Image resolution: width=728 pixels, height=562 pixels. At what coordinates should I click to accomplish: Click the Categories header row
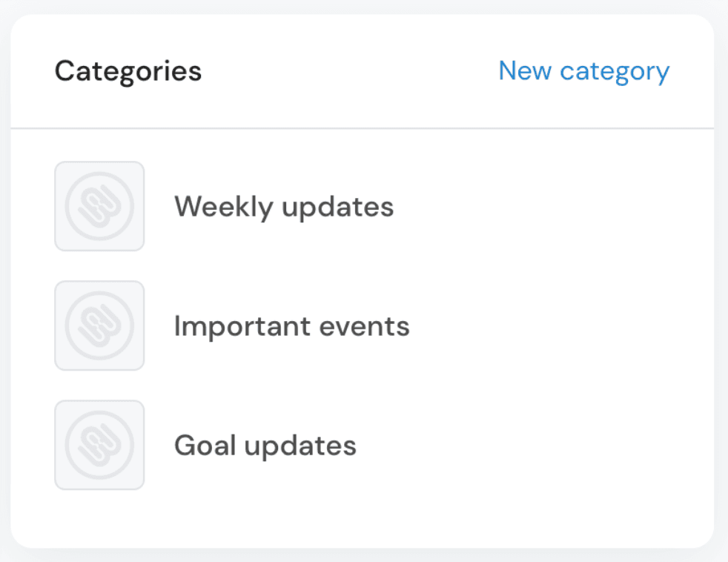click(x=363, y=70)
